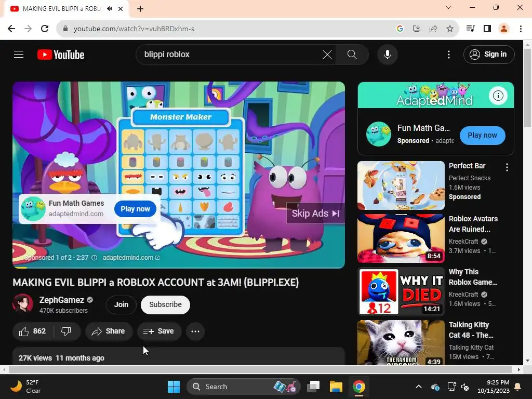Image resolution: width=532 pixels, height=399 pixels.
Task: Show hidden system tray icons
Action: (419, 387)
